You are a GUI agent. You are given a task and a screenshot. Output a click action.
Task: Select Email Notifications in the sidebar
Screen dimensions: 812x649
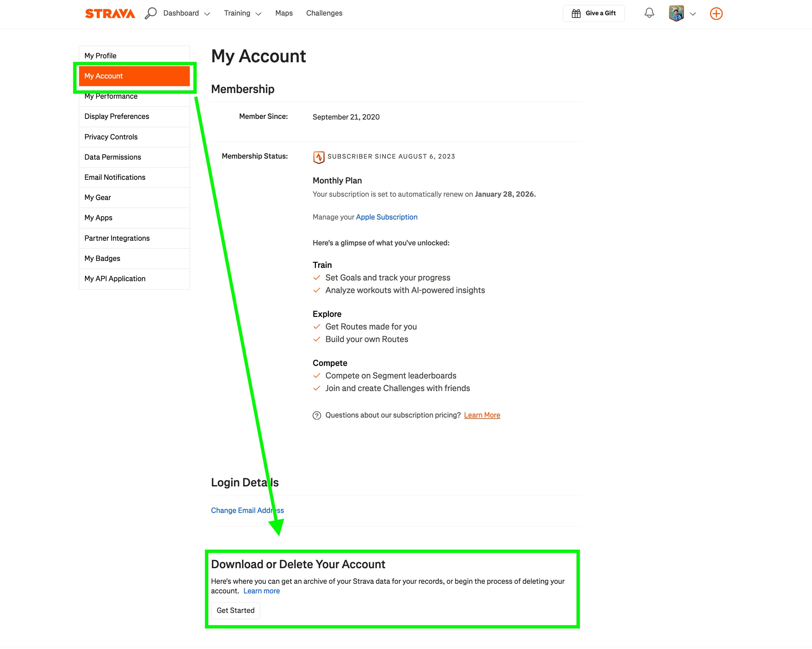[x=115, y=177]
